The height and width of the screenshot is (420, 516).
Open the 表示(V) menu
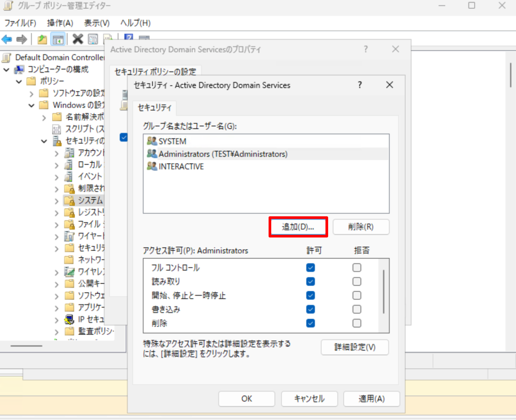click(97, 23)
